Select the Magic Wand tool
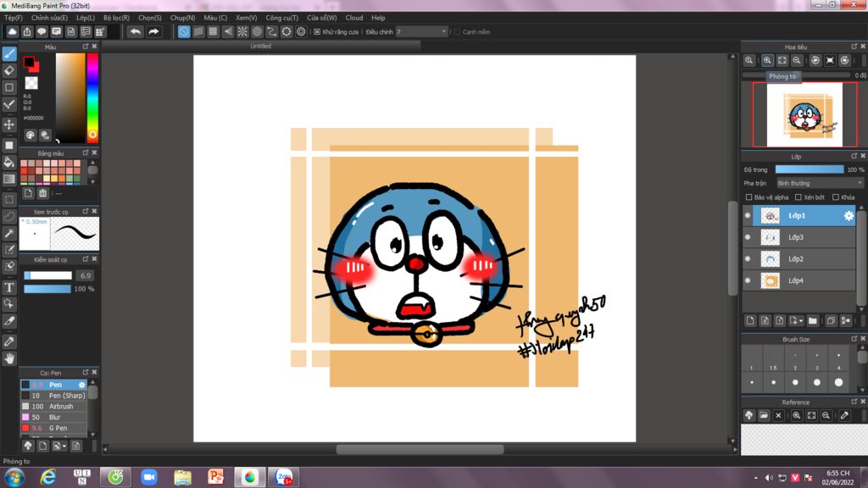868x488 pixels. pos(8,233)
